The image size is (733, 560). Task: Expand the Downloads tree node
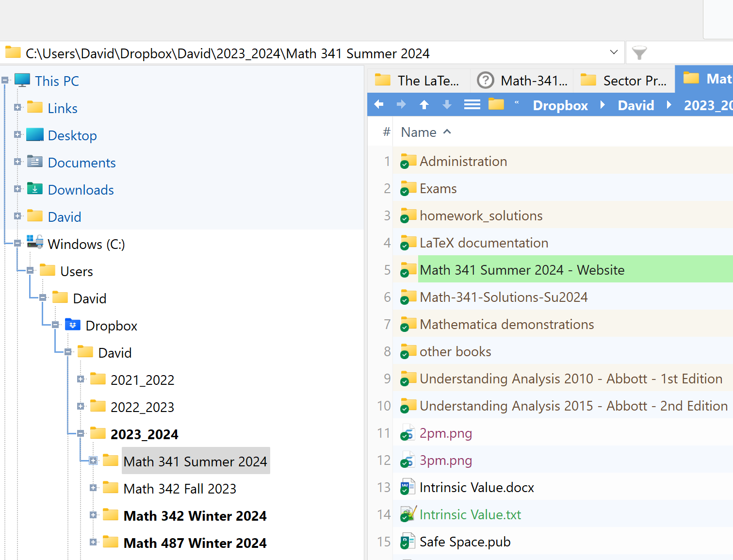18,189
